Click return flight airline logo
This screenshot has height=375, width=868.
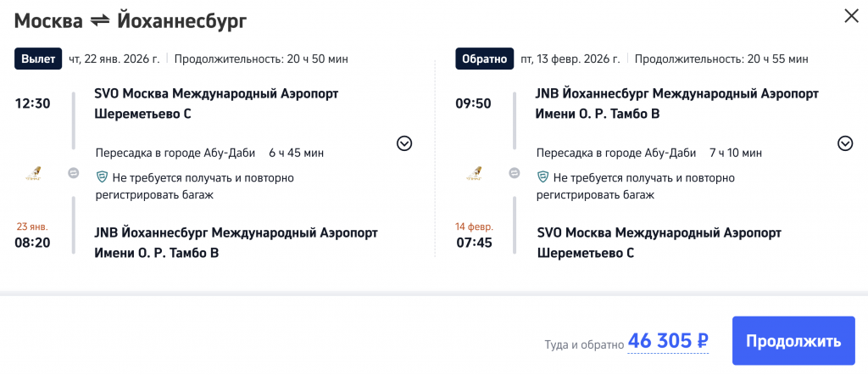click(x=473, y=174)
